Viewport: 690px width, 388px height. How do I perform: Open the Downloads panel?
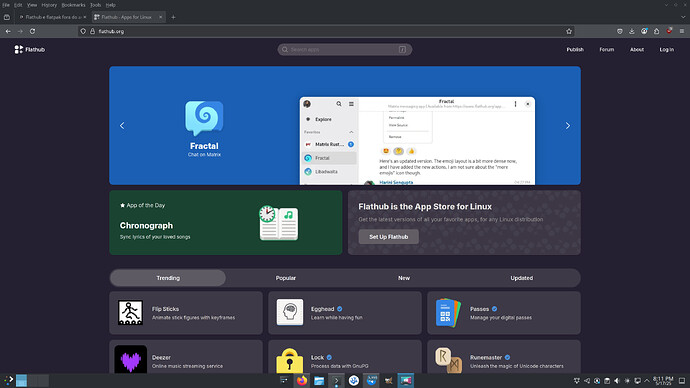pyautogui.click(x=632, y=31)
